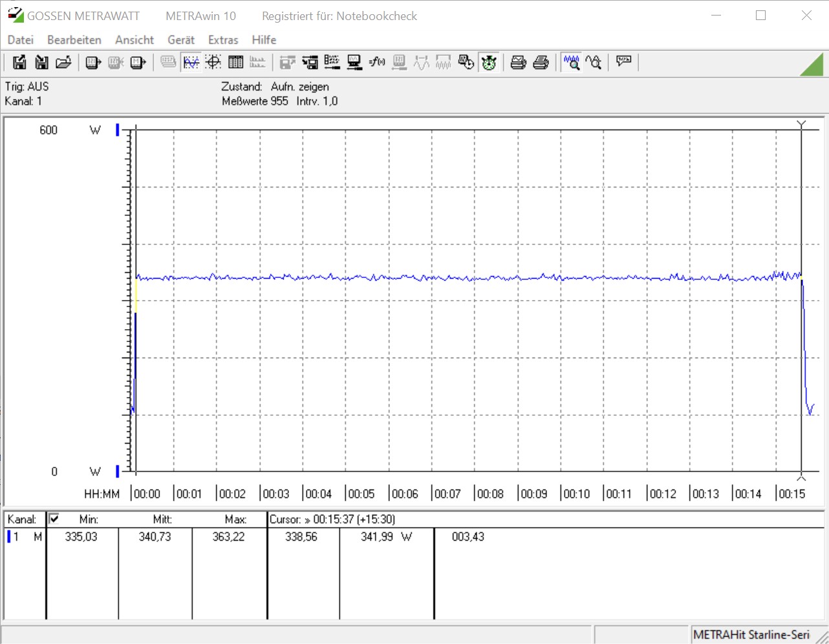Screen dimensions: 829x644
Task: Maximize the METRAwin 10 window
Action: click(x=761, y=16)
